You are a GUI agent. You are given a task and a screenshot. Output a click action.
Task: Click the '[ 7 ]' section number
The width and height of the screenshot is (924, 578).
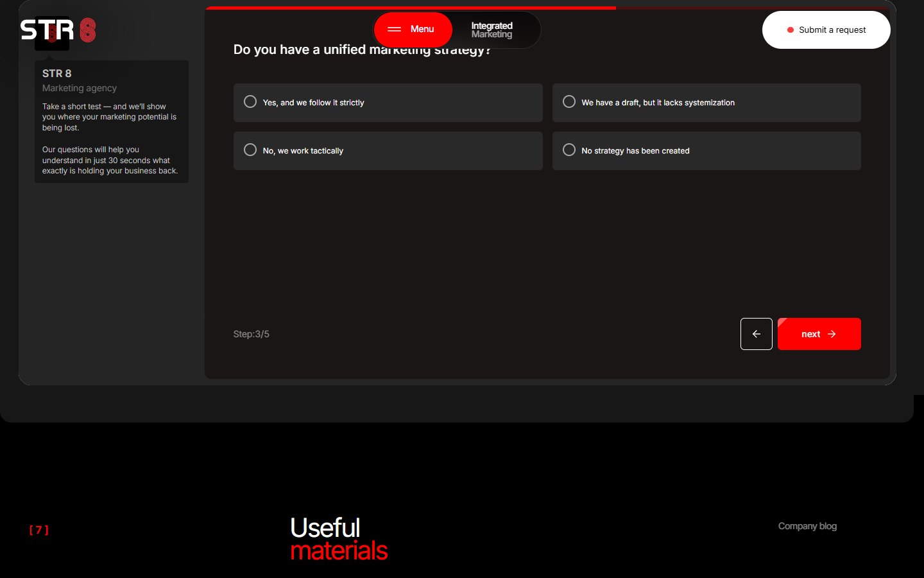pos(39,530)
